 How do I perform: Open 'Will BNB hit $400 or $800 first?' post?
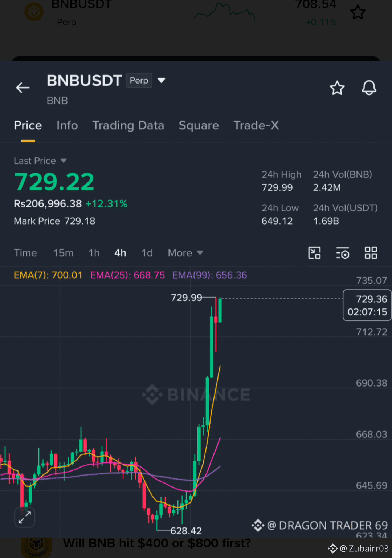click(x=156, y=543)
